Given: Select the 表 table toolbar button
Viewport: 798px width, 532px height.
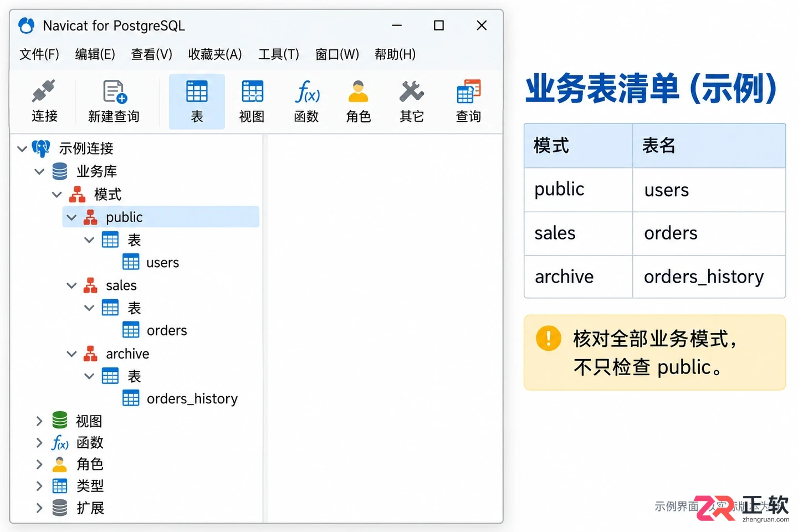Looking at the screenshot, I should coord(197,101).
